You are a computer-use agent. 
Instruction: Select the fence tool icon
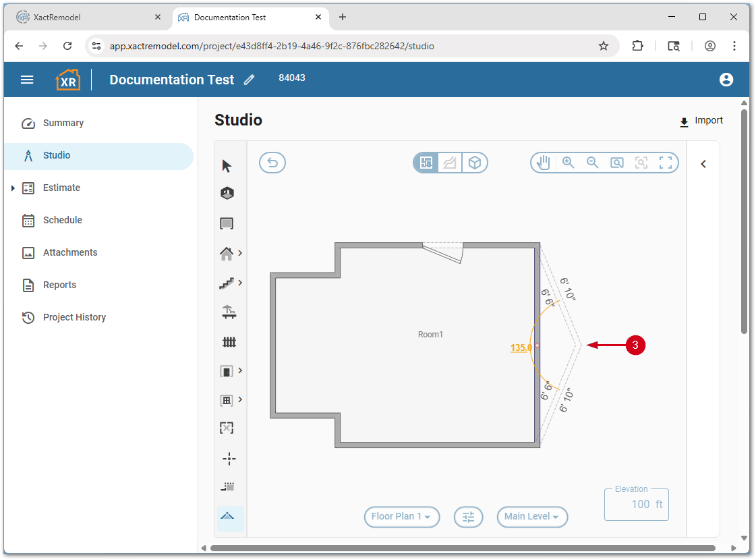coord(229,342)
